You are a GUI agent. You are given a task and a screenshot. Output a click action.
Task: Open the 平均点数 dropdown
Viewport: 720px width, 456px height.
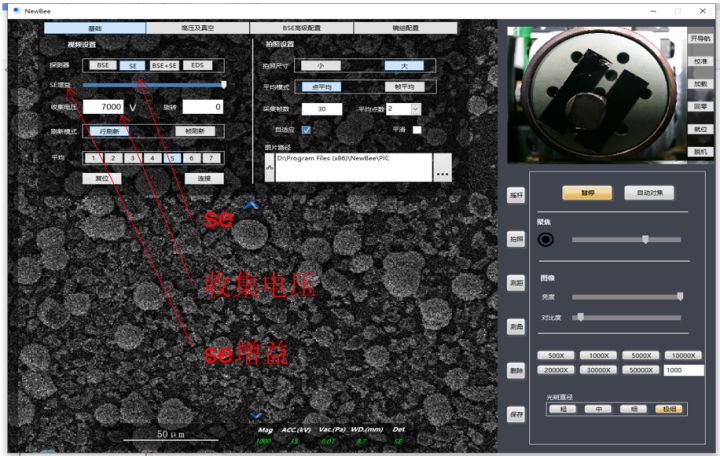pyautogui.click(x=415, y=108)
